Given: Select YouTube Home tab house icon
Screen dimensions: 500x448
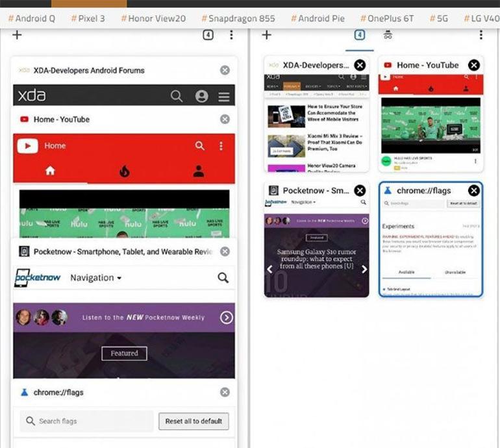Looking at the screenshot, I should 50,171.
